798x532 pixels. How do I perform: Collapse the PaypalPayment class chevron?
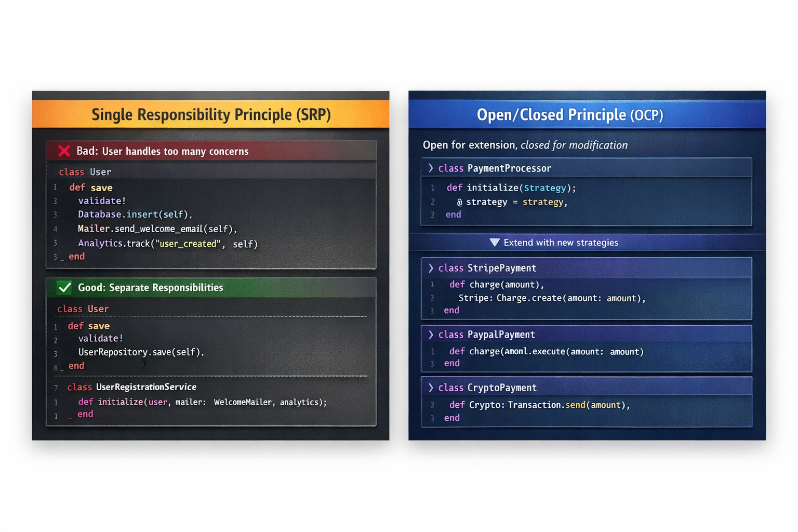(x=431, y=335)
